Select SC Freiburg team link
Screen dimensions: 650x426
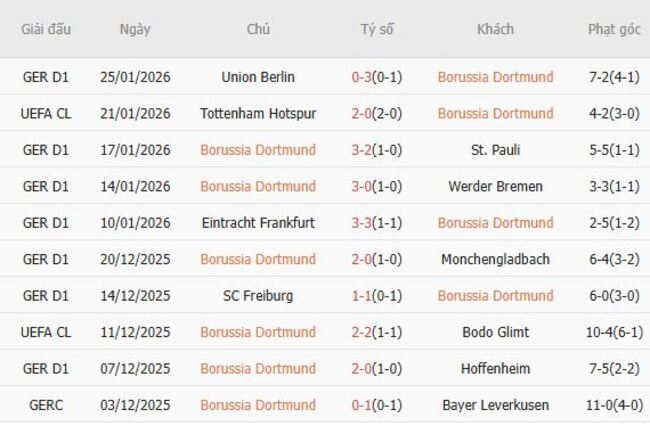(x=258, y=296)
